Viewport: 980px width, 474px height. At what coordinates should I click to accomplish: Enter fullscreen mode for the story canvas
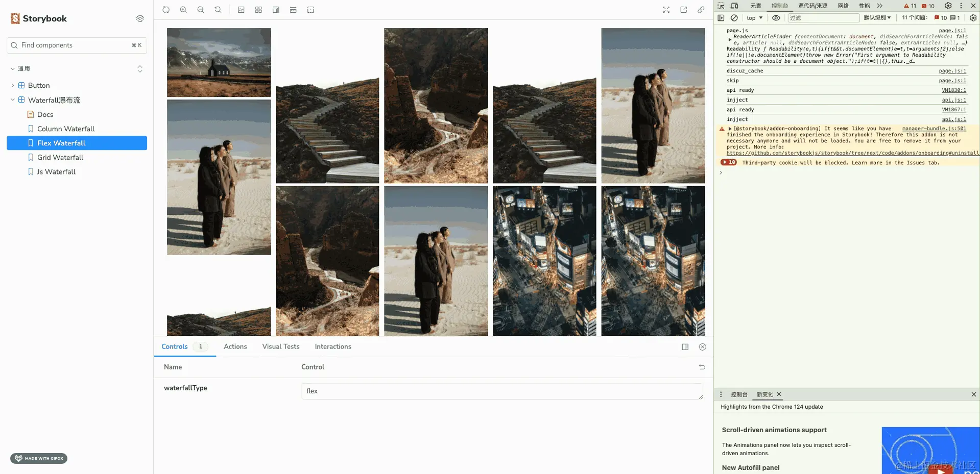click(666, 9)
